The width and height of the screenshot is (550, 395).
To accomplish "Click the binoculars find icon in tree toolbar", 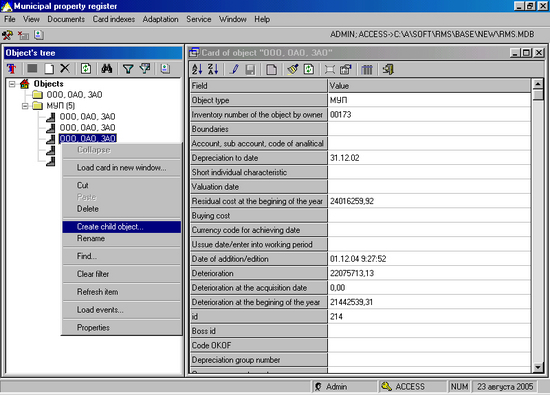I will 107,68.
